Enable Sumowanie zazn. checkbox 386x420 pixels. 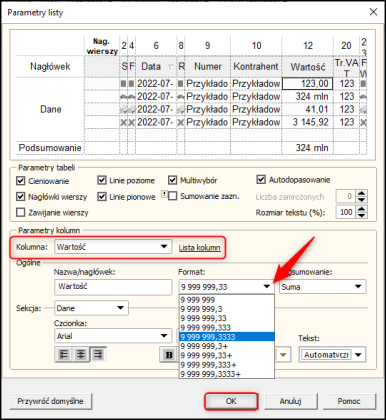tap(172, 196)
